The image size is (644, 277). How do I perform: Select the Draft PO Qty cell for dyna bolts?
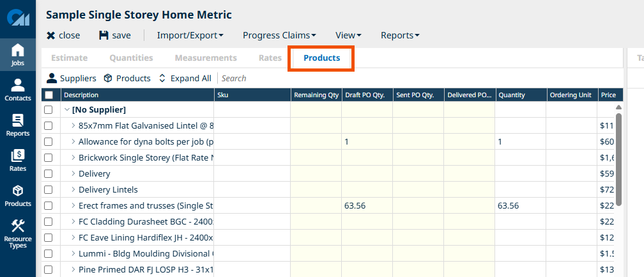click(367, 142)
